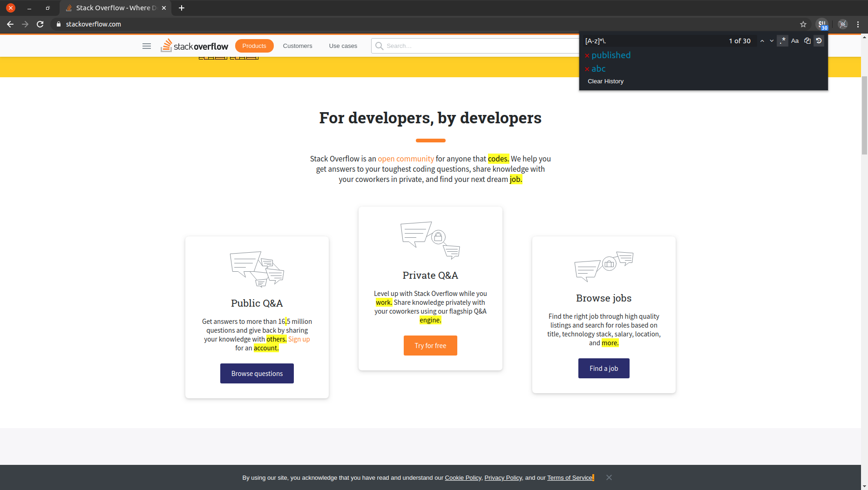
Task: Copy matches to clipboard icon
Action: (x=807, y=41)
